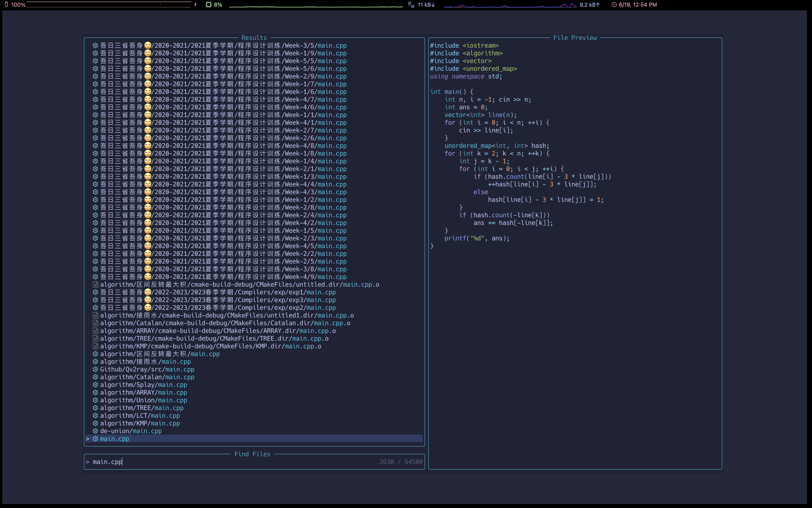The image size is (812, 508).
Task: Click the 'using namespace std;' preview line
Action: [466, 76]
